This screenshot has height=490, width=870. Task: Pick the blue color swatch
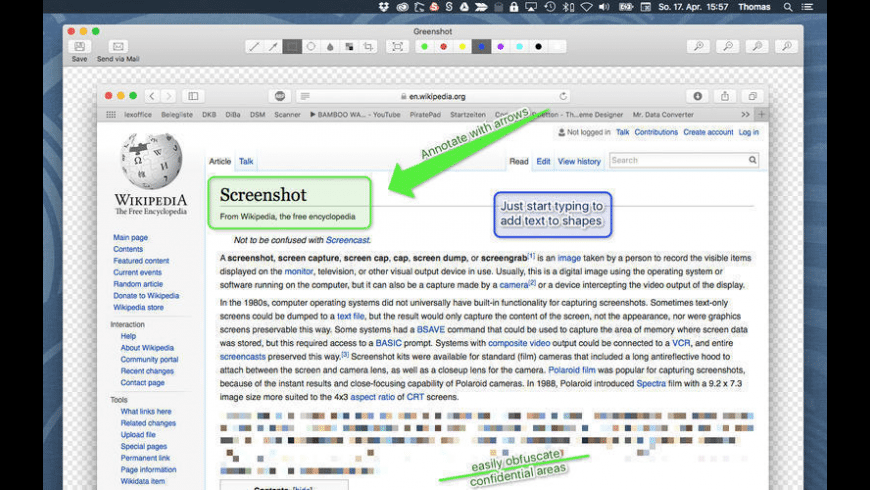[x=481, y=47]
